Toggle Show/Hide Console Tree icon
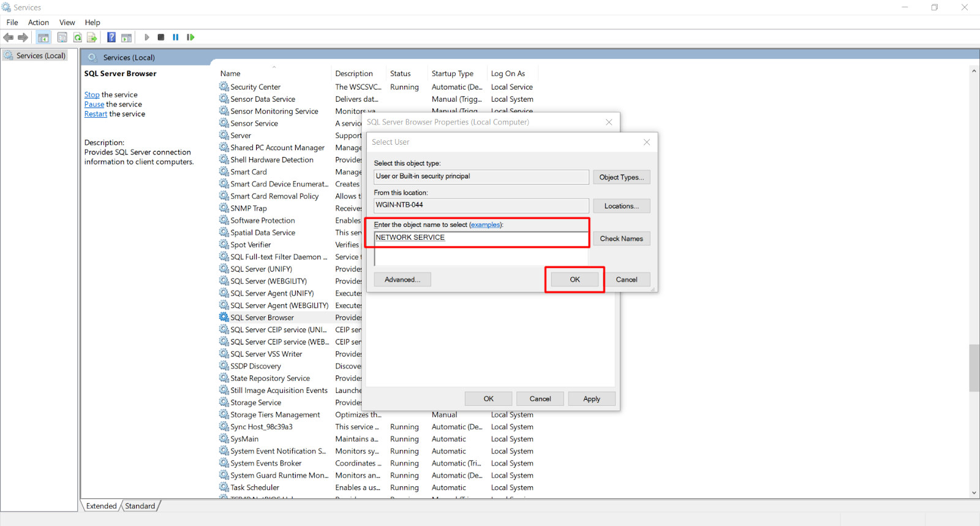The width and height of the screenshot is (980, 526). 43,37
